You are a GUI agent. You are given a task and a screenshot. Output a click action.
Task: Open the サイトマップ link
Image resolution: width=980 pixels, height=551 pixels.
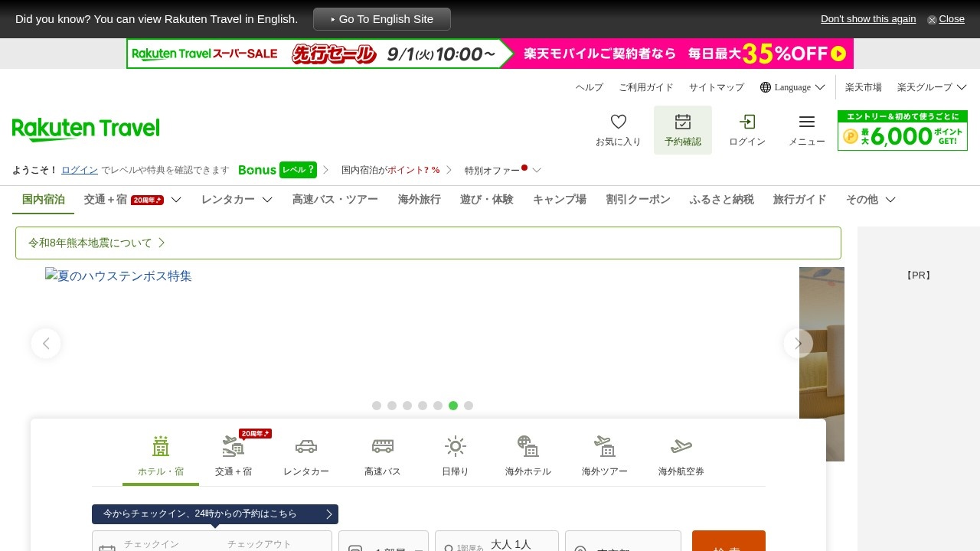(x=717, y=87)
